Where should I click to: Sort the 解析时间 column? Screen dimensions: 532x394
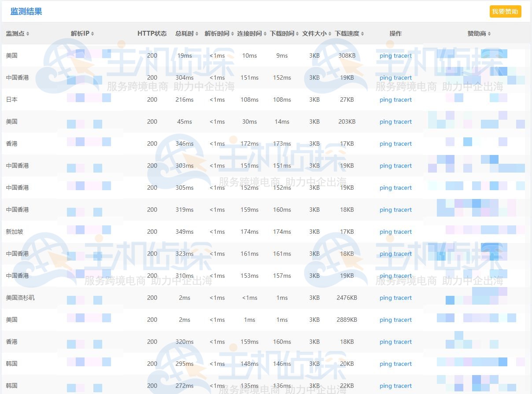219,33
